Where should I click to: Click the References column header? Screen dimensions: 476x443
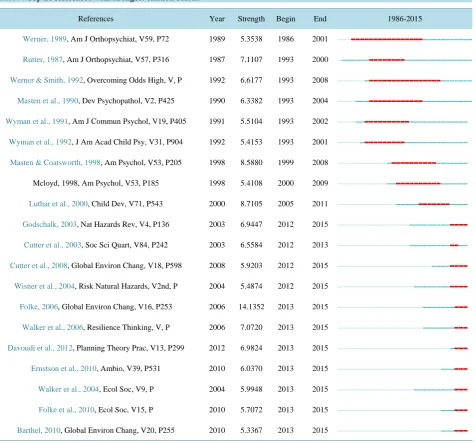point(96,19)
